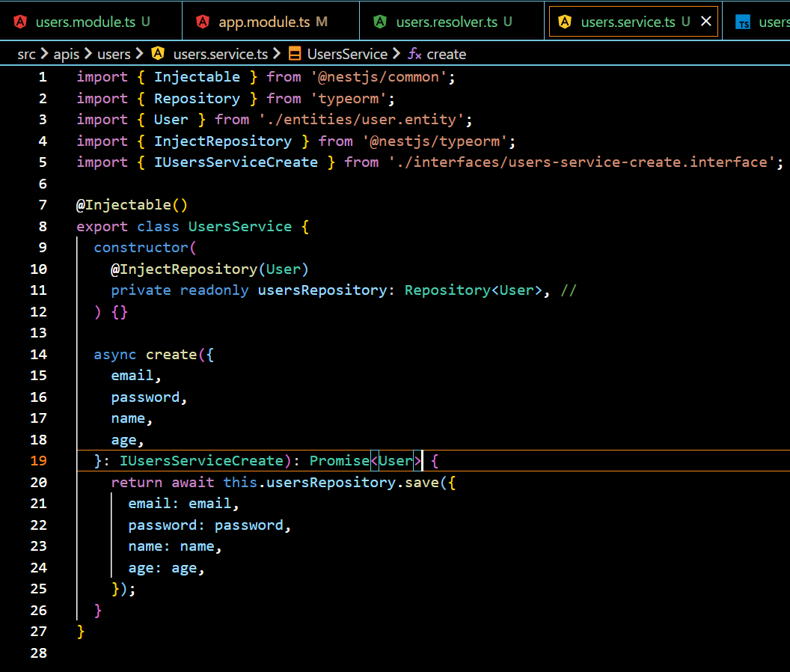
Task: Click line number 1 in the gutter
Action: point(43,77)
